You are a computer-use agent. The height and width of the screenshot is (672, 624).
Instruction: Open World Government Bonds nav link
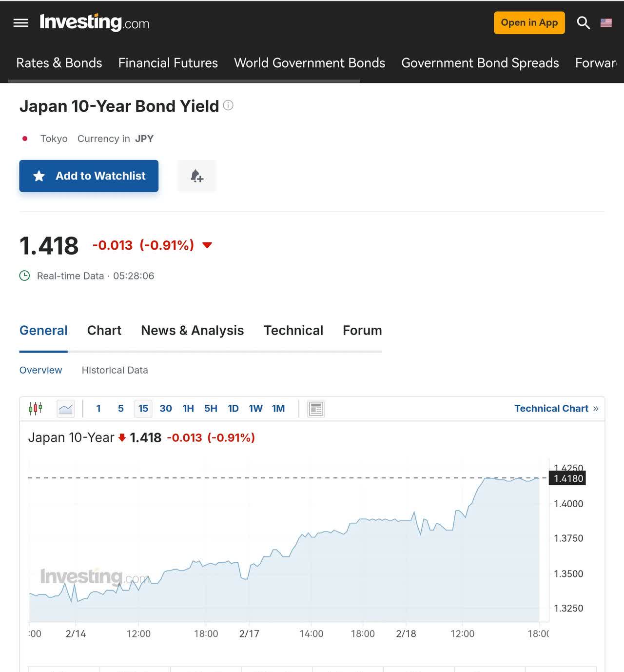310,63
